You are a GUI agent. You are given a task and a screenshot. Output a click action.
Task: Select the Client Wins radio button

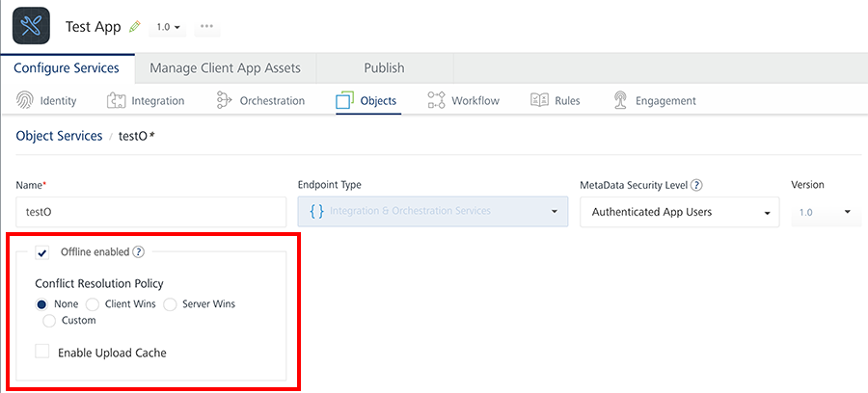click(x=93, y=304)
